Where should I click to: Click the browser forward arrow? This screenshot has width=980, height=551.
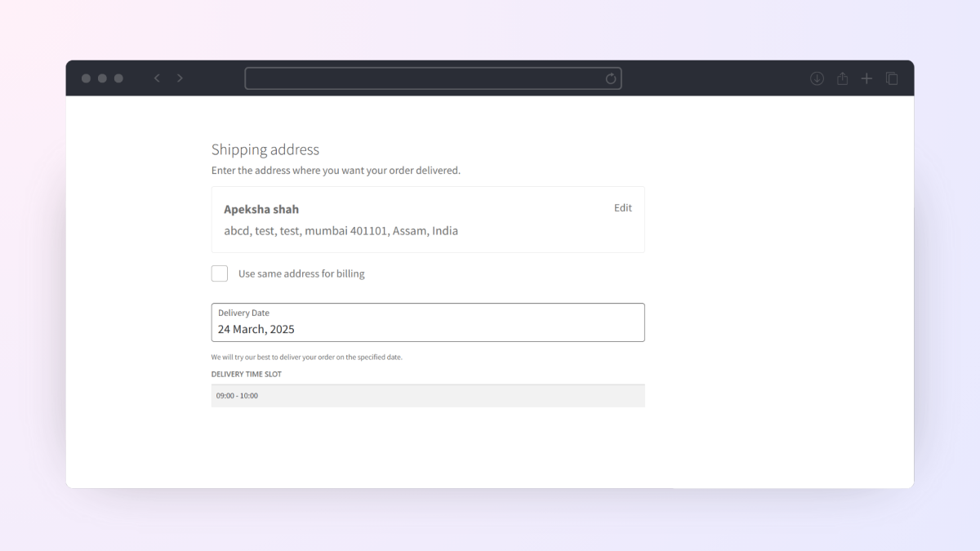point(180,78)
